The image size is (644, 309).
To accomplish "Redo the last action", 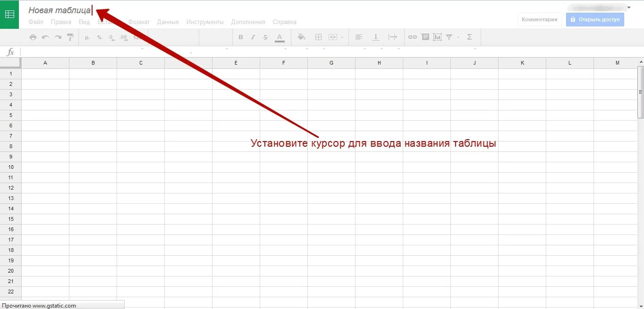I will point(58,37).
